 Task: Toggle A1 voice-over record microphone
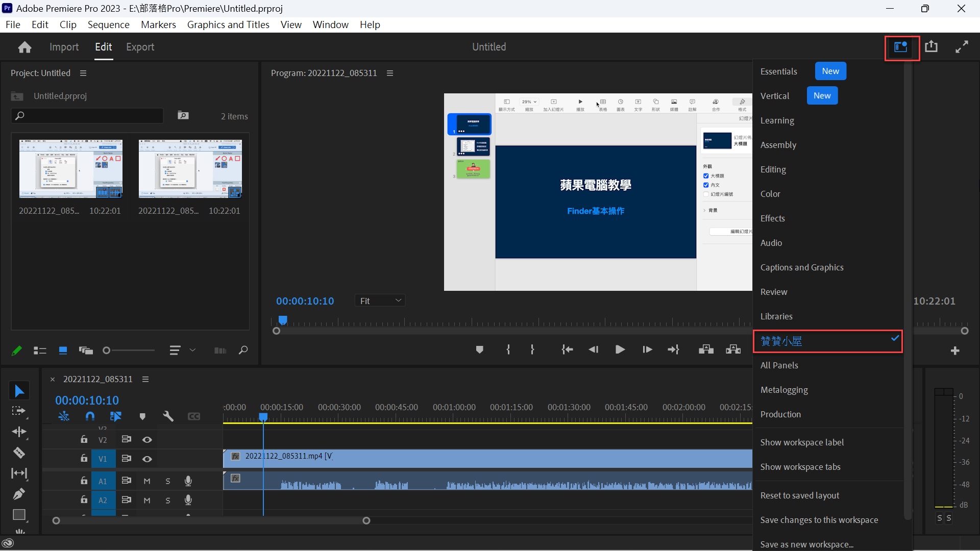pyautogui.click(x=188, y=481)
